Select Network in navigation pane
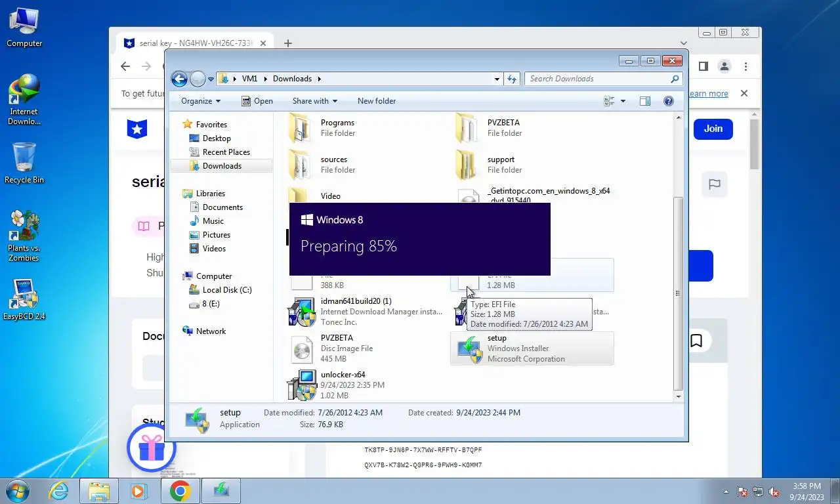 pos(204,331)
